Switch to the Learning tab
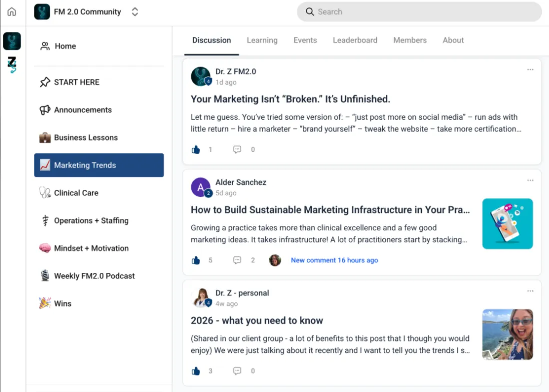The image size is (549, 392). tap(262, 41)
